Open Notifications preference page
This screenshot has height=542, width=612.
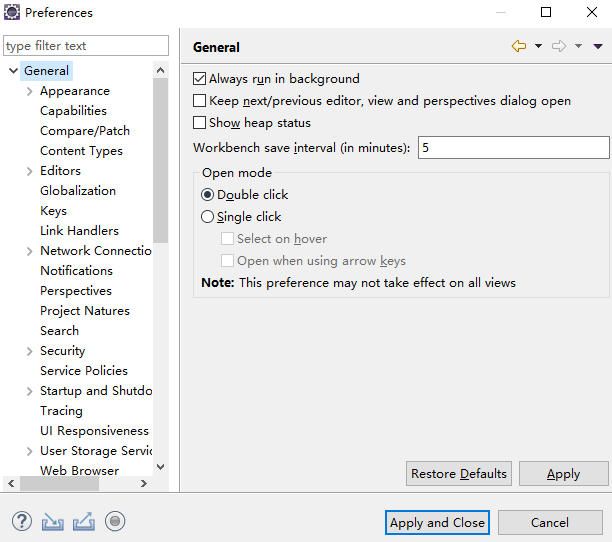(76, 271)
